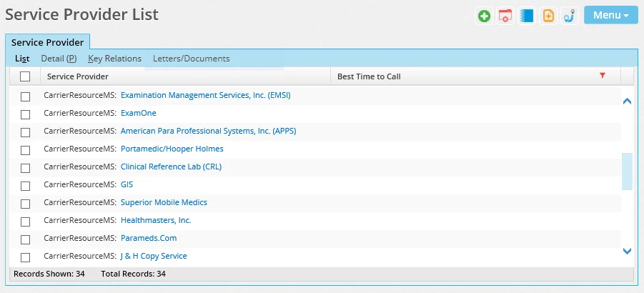Open the Superior Mobile Medics link
Image resolution: width=644 pixels, height=293 pixels.
point(164,202)
